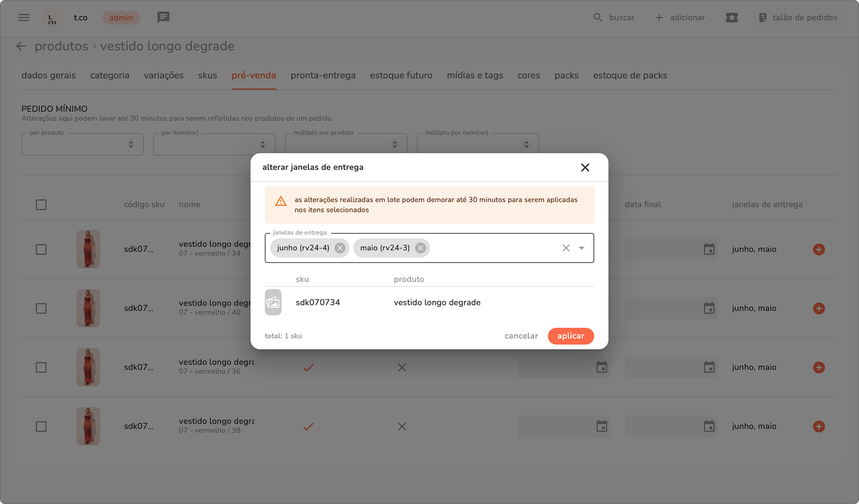859x504 pixels.
Task: Go back with the arrow icon
Action: 21,46
